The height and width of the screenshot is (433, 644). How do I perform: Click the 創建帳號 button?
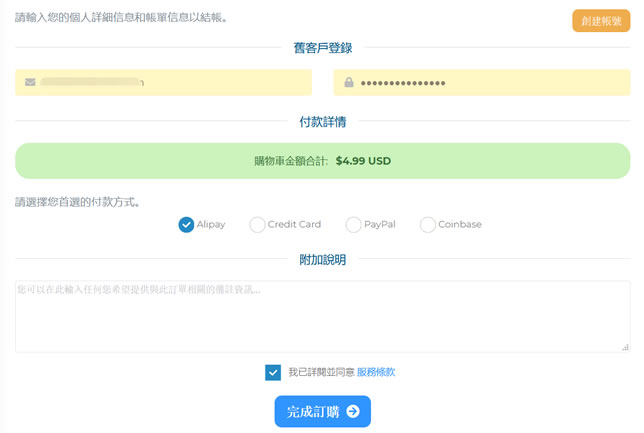pos(600,21)
